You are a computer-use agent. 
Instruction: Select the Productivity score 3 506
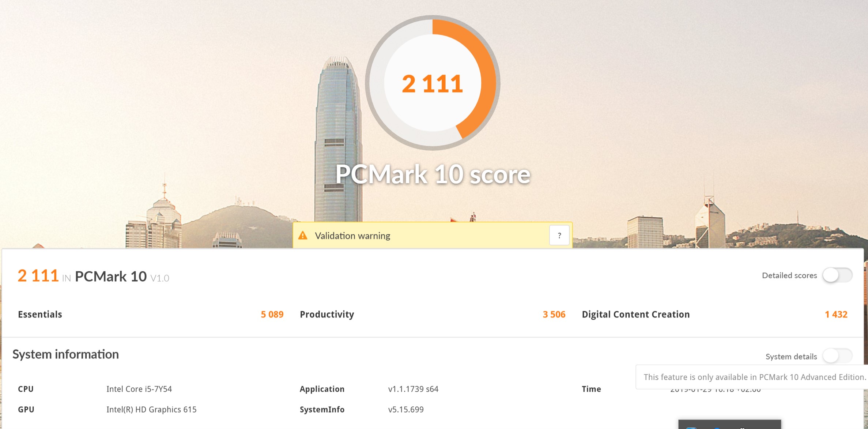(x=554, y=315)
